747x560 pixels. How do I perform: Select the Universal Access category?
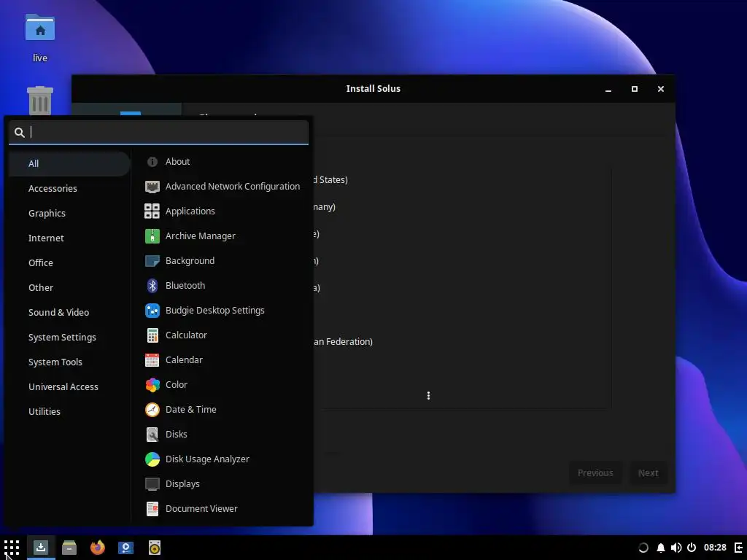(69, 386)
